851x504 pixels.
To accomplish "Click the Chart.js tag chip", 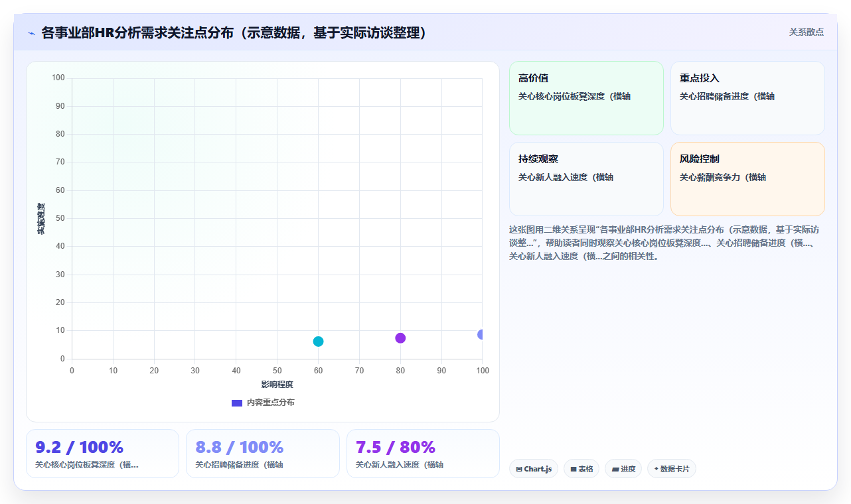I will coord(534,469).
